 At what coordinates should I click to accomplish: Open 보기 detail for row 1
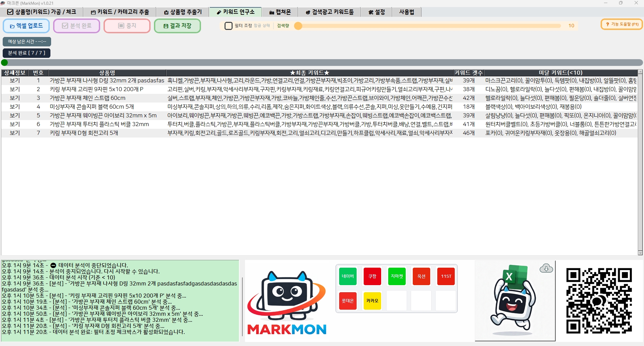click(x=15, y=81)
